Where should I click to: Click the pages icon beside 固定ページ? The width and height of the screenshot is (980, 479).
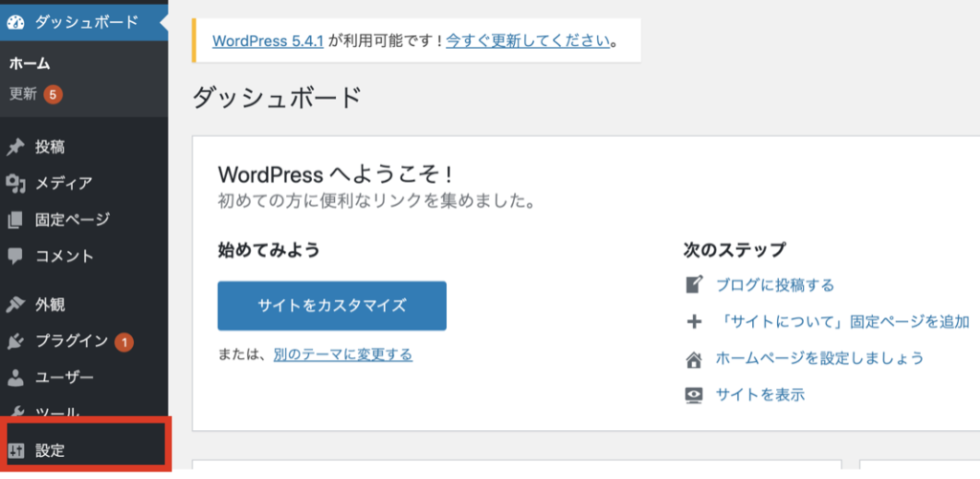pyautogui.click(x=15, y=220)
